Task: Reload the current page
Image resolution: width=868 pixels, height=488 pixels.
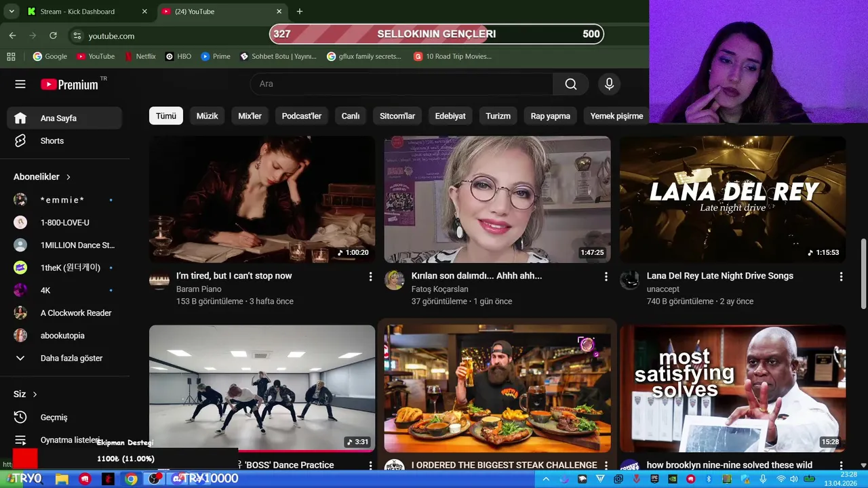Action: (x=53, y=35)
